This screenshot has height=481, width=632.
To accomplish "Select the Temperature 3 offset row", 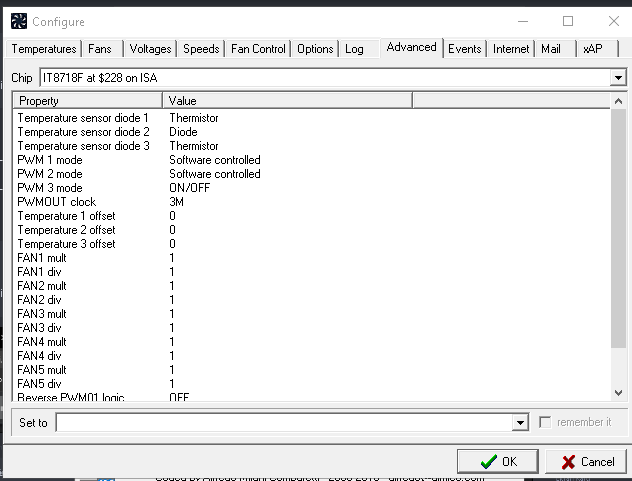I will [312, 244].
